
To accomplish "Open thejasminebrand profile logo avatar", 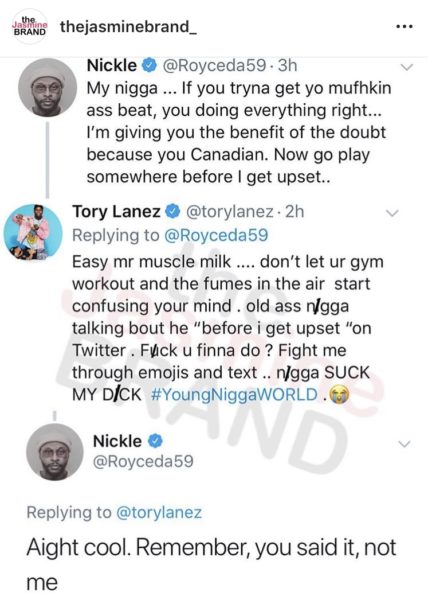I will [30, 27].
